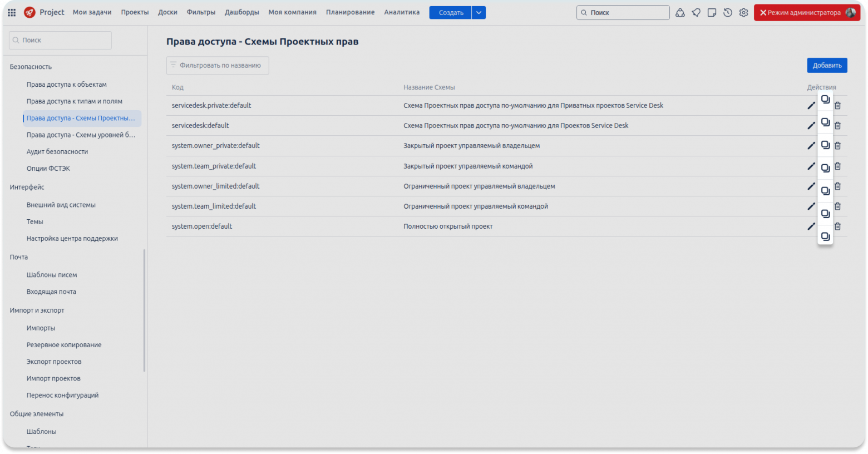Screen dimensions: 868x454
Task: Open the Мои задачи menu
Action: click(x=92, y=12)
